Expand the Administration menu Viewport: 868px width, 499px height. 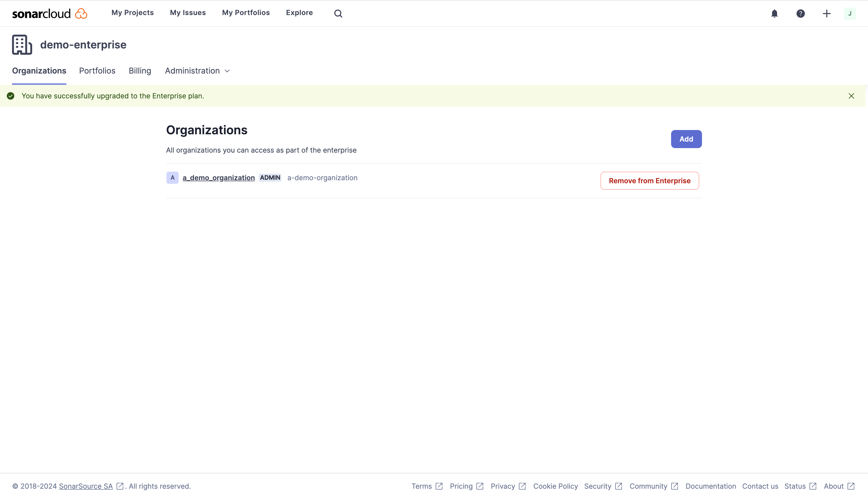pyautogui.click(x=197, y=71)
